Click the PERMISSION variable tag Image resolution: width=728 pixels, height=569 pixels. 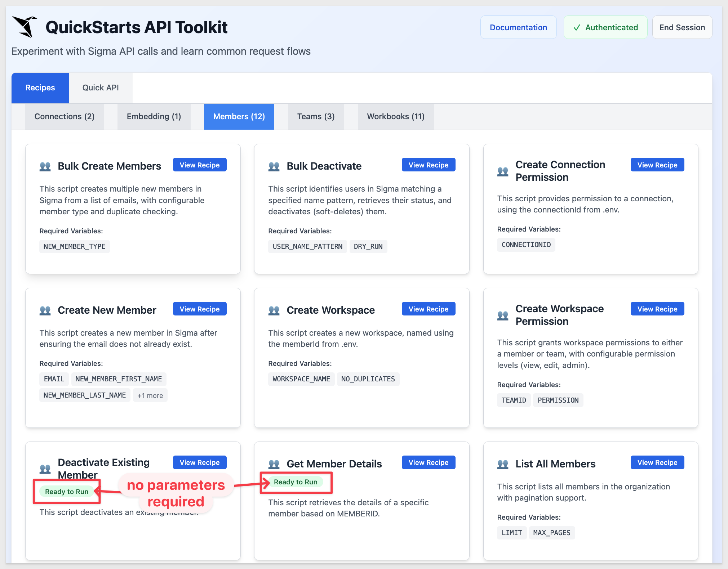558,400
